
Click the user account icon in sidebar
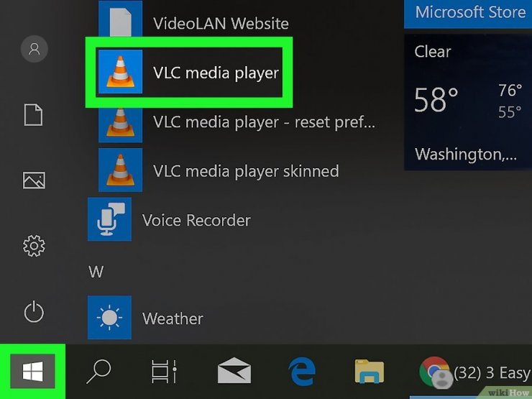(35, 49)
